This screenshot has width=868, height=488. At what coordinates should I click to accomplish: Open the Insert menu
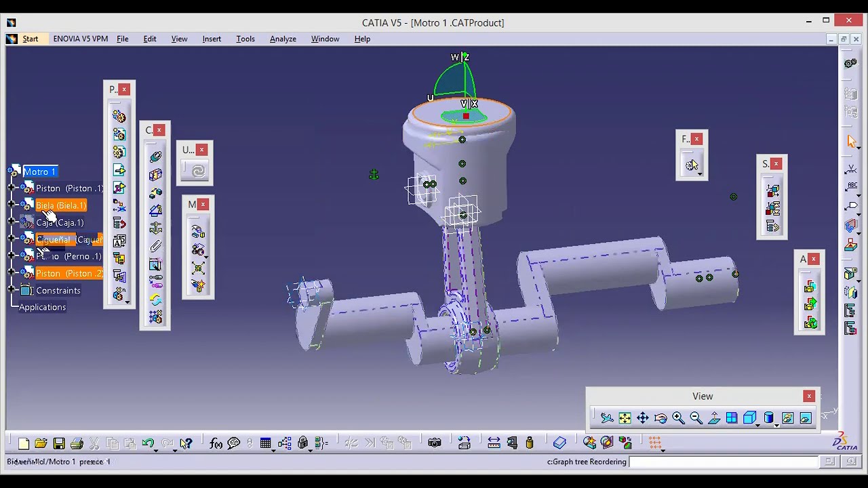click(x=212, y=39)
